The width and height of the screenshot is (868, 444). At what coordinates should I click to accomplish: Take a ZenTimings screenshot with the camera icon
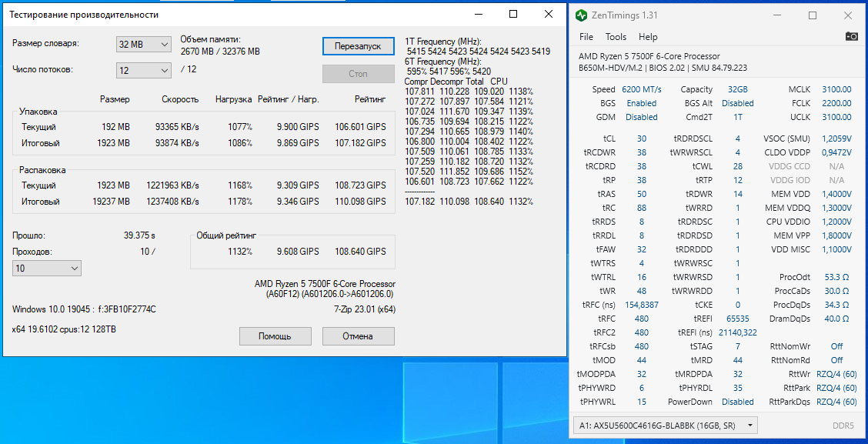coord(851,36)
